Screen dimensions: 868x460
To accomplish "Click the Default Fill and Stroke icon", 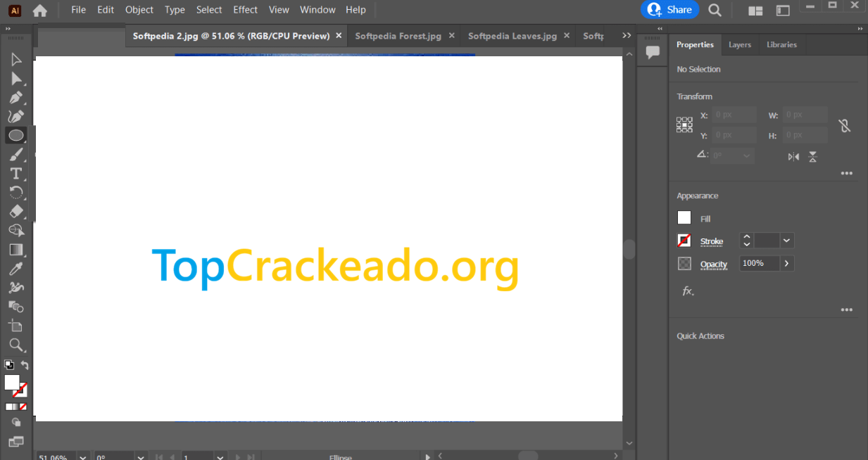I will pos(9,365).
